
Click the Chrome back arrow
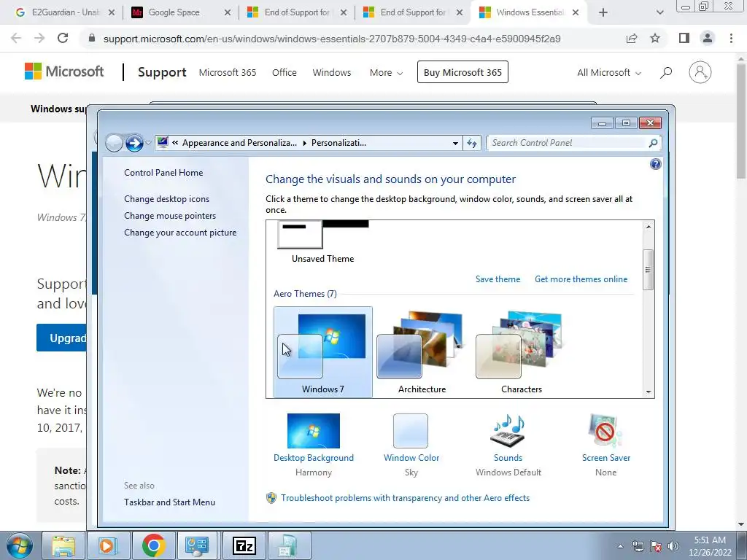click(16, 38)
